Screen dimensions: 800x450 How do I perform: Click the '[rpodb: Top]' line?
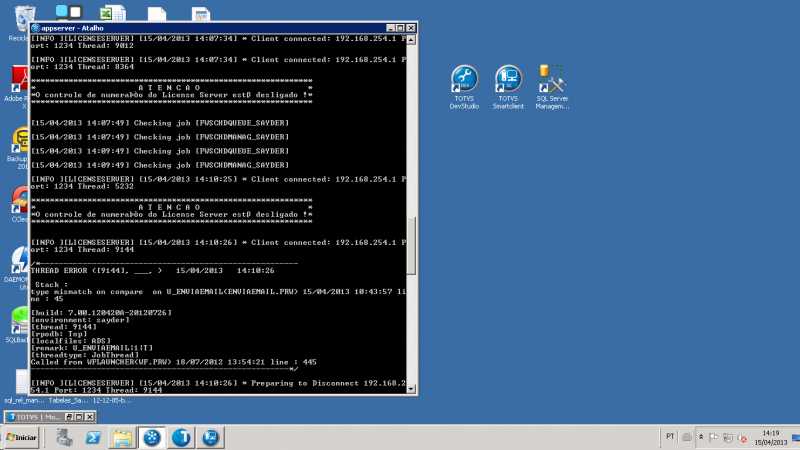click(59, 334)
